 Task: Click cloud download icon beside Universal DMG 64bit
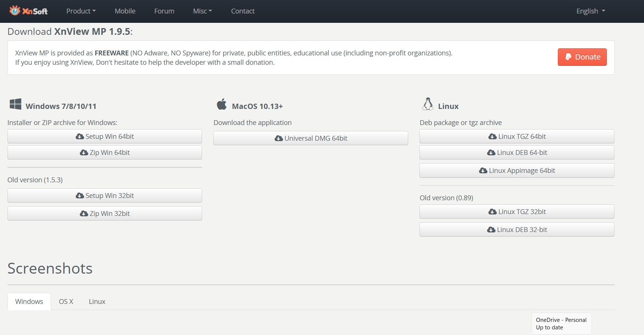pos(279,138)
